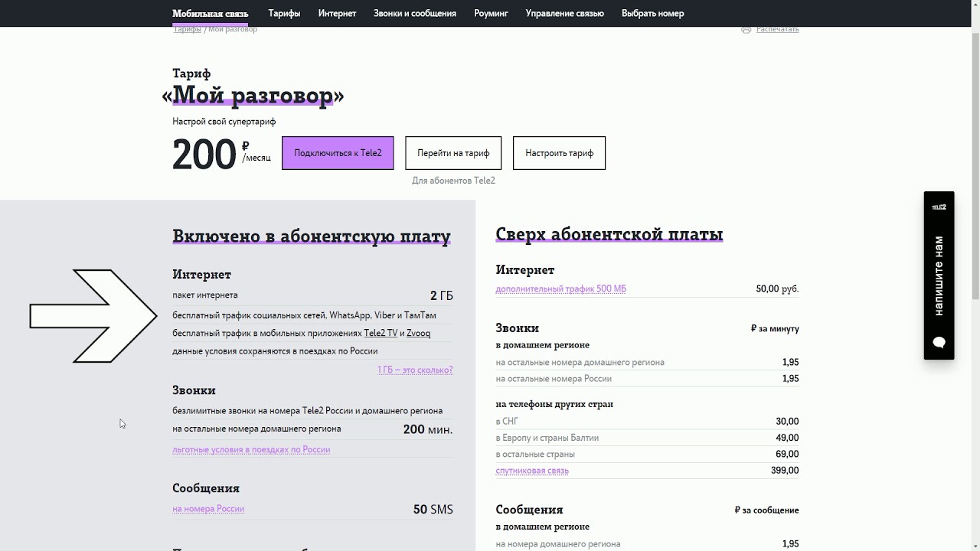
Task: Click the 'в СНГ' row label
Action: [508, 422]
